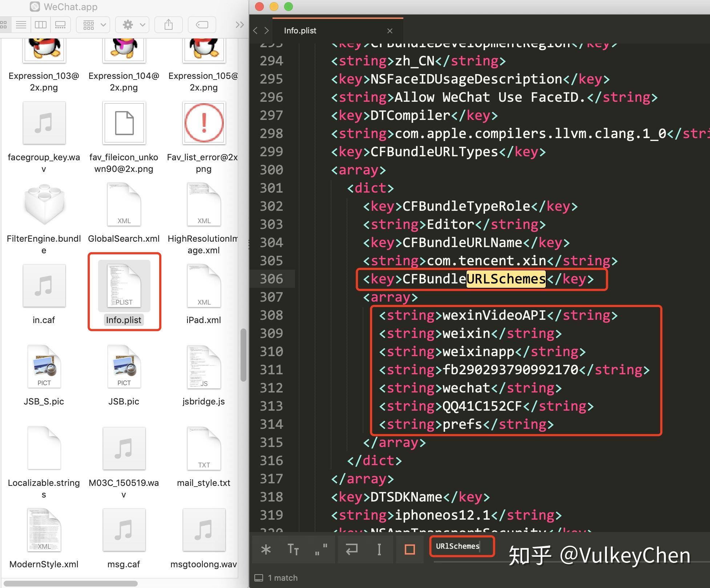Click WeChat.app proxy icon in Finder title
Viewport: 710px width, 588px height.
[35, 7]
